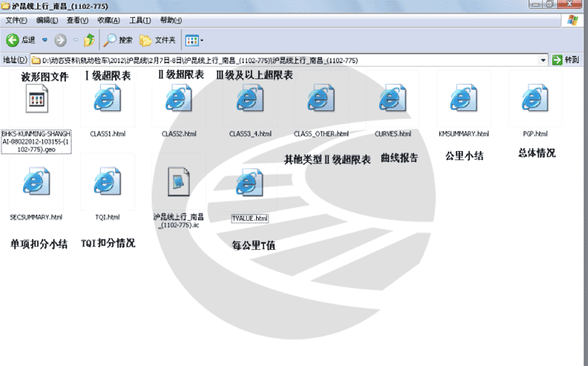Open the 查看(V) menu
The image size is (588, 366).
(78, 20)
